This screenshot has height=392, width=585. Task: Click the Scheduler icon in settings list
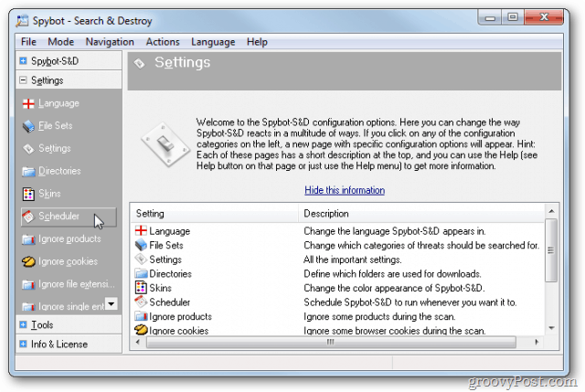(x=141, y=302)
